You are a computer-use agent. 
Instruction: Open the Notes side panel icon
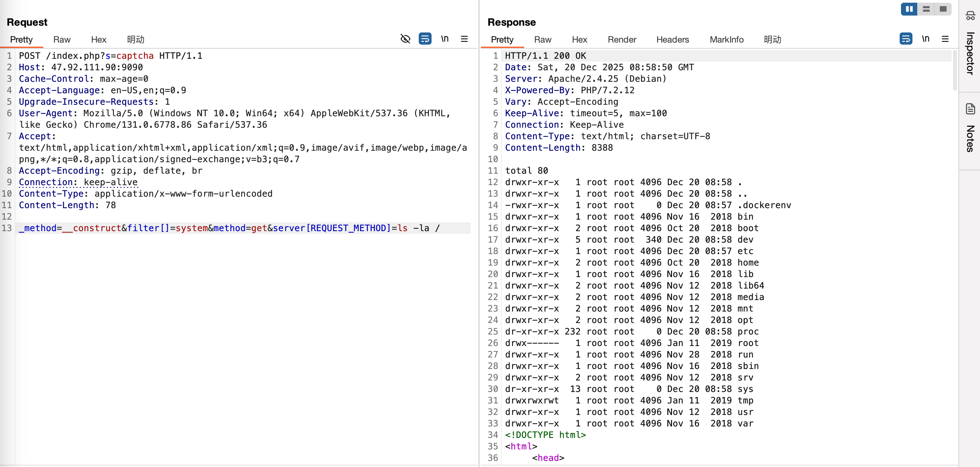tap(970, 109)
